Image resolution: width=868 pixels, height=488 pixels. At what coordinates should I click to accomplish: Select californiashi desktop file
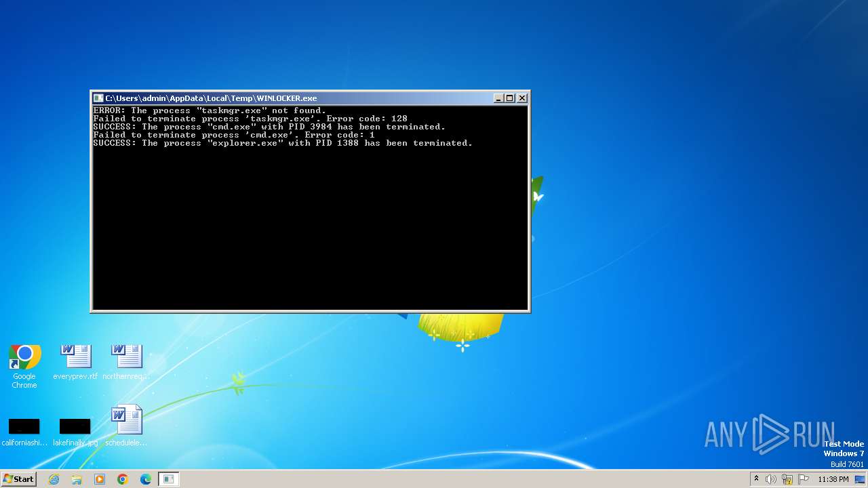[x=24, y=432]
